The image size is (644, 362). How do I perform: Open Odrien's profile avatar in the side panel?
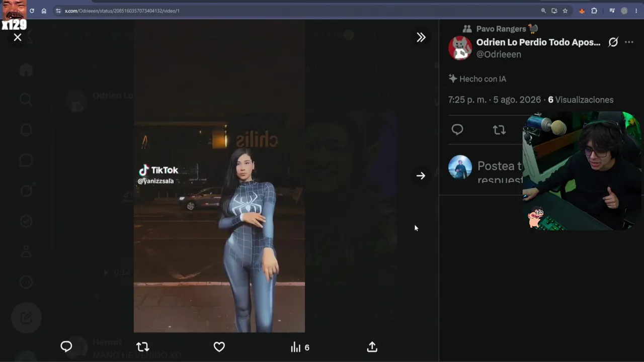tap(460, 48)
